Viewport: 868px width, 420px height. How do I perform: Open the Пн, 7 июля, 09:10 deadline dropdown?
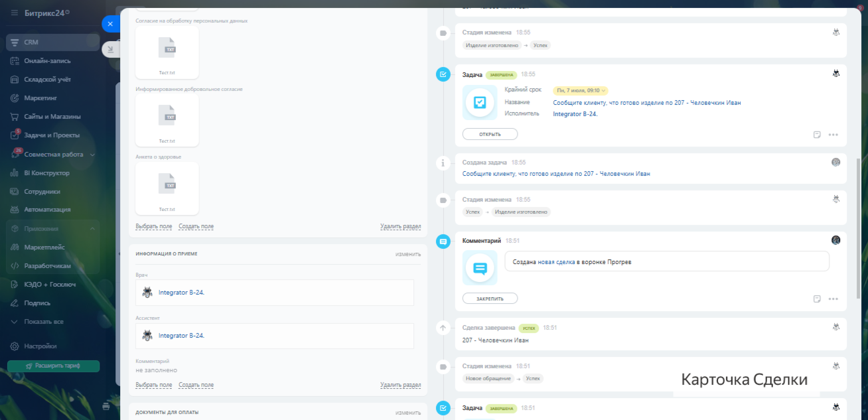(x=581, y=90)
